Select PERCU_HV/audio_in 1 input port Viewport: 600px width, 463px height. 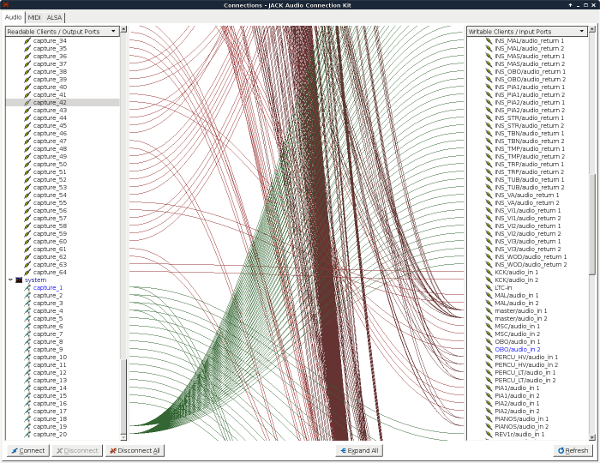click(526, 357)
